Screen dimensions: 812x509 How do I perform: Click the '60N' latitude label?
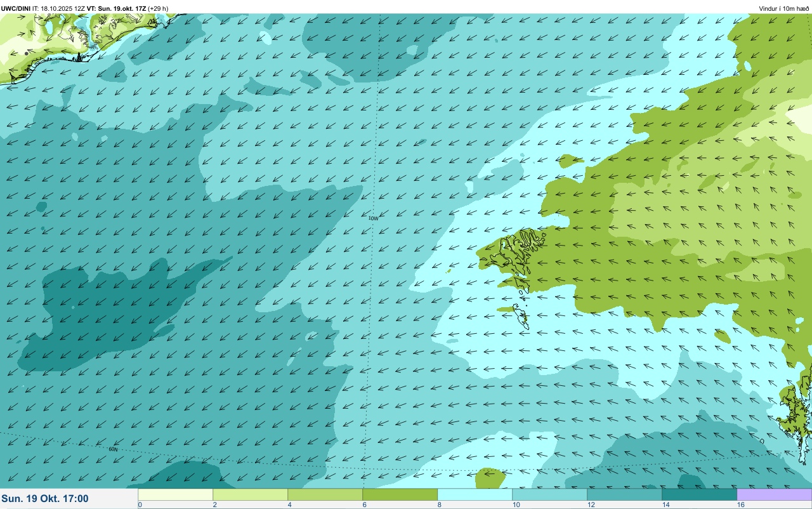[x=113, y=449]
